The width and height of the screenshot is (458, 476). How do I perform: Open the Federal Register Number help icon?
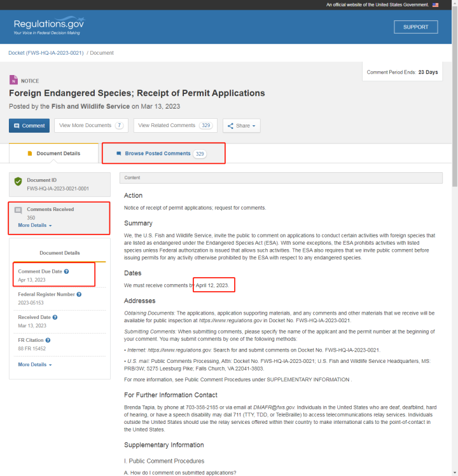[x=79, y=294]
